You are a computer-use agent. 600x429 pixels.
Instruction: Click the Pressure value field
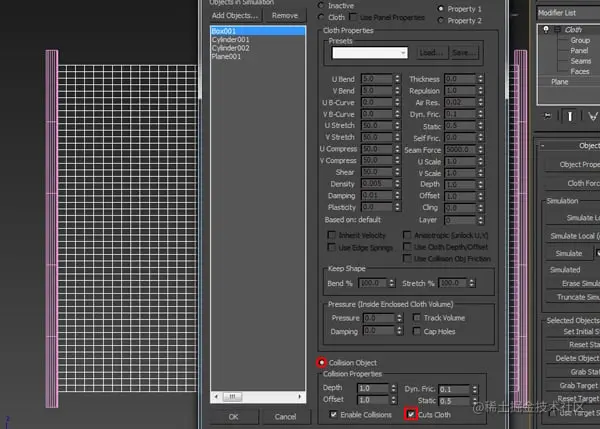[x=379, y=318]
